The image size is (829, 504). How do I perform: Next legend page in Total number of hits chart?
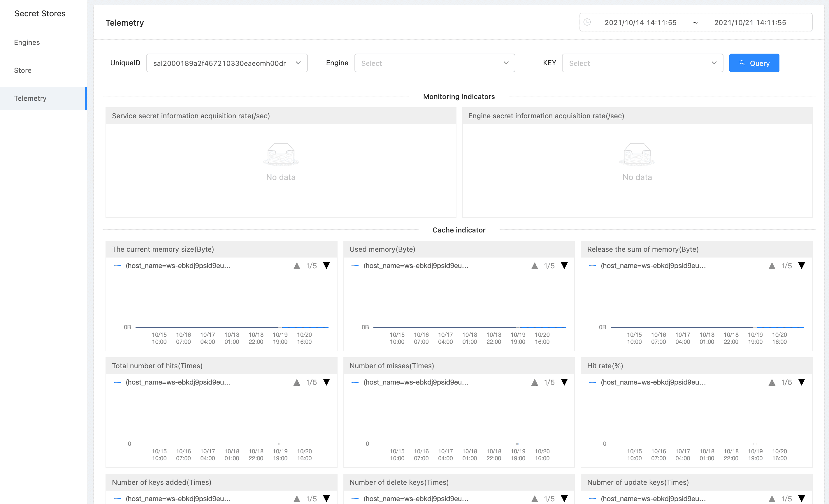(326, 382)
